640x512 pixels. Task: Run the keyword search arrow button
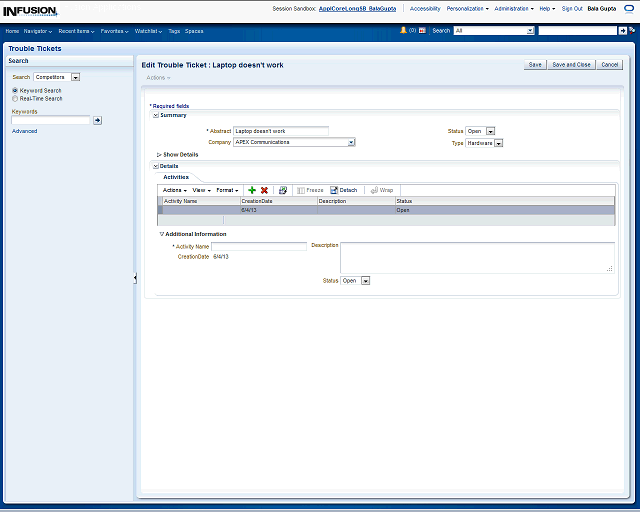tap(97, 120)
